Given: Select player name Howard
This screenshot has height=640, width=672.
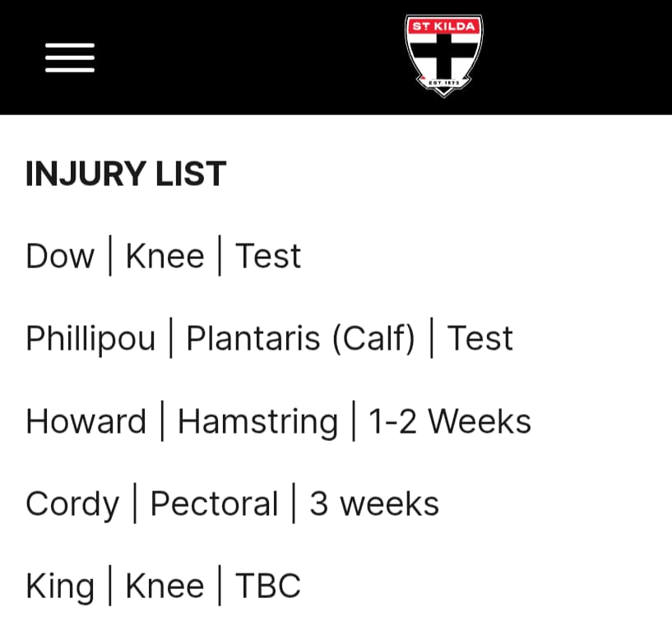Looking at the screenshot, I should 86,421.
